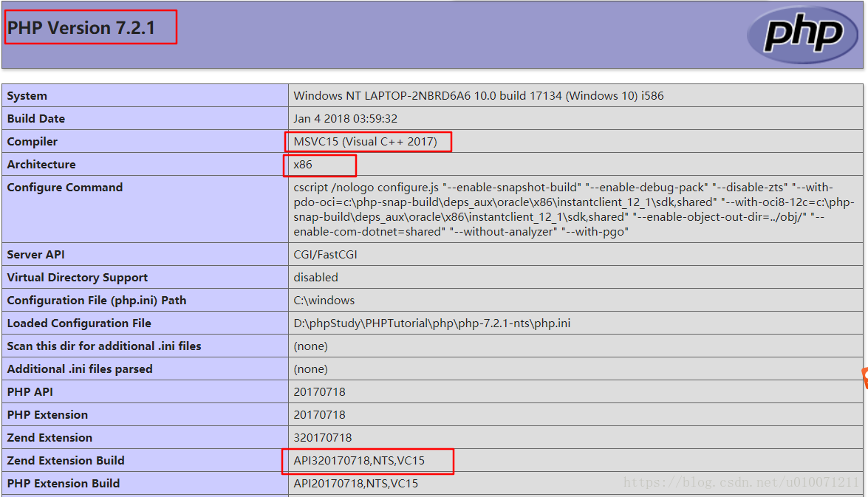
Task: Click the 'x86' architecture value
Action: (x=303, y=165)
